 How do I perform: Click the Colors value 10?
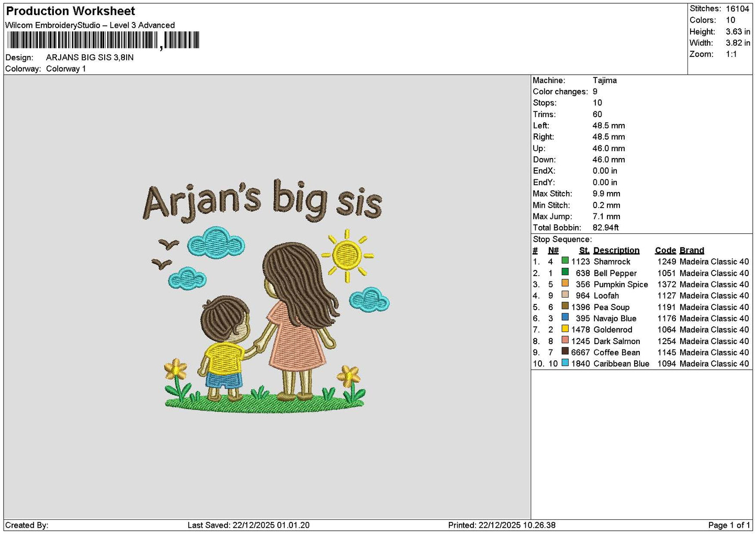tap(730, 20)
